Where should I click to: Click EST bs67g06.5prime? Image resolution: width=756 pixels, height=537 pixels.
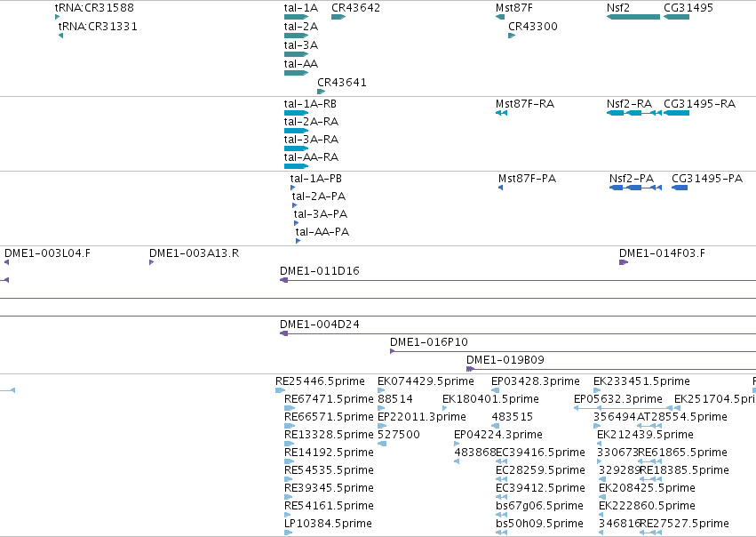coord(501,516)
